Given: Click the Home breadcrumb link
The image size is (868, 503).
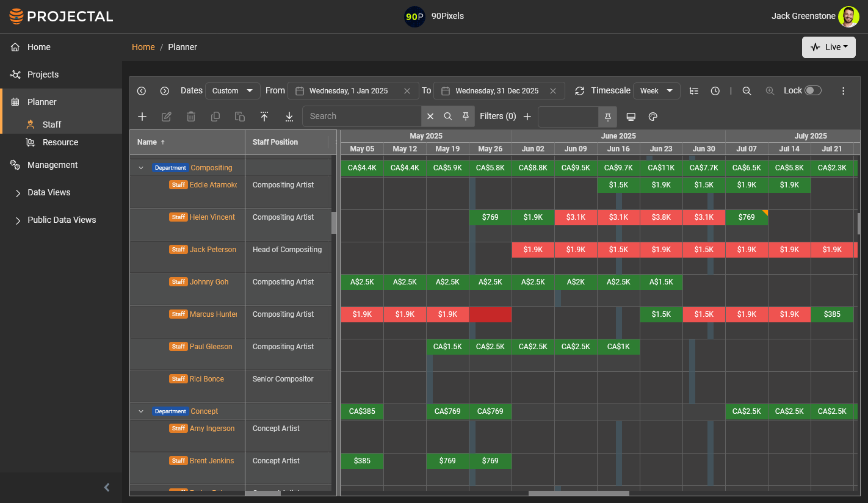Looking at the screenshot, I should point(143,47).
